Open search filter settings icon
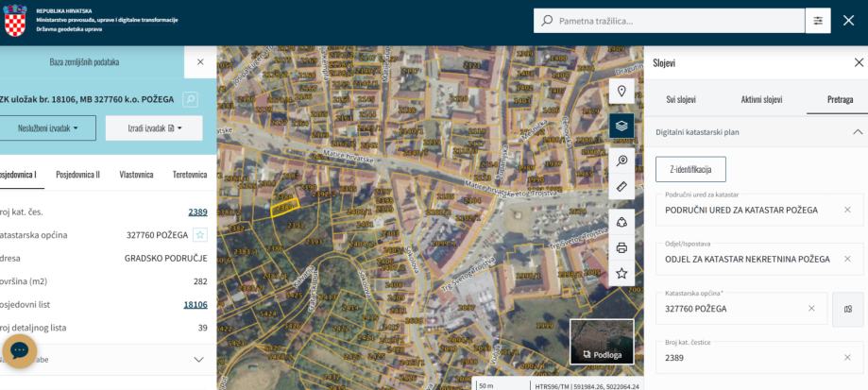Viewport: 868px width, 390px height. 818,21
